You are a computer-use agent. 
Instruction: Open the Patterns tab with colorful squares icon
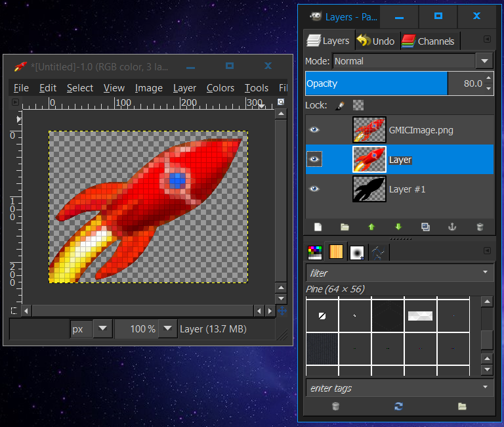coord(315,252)
